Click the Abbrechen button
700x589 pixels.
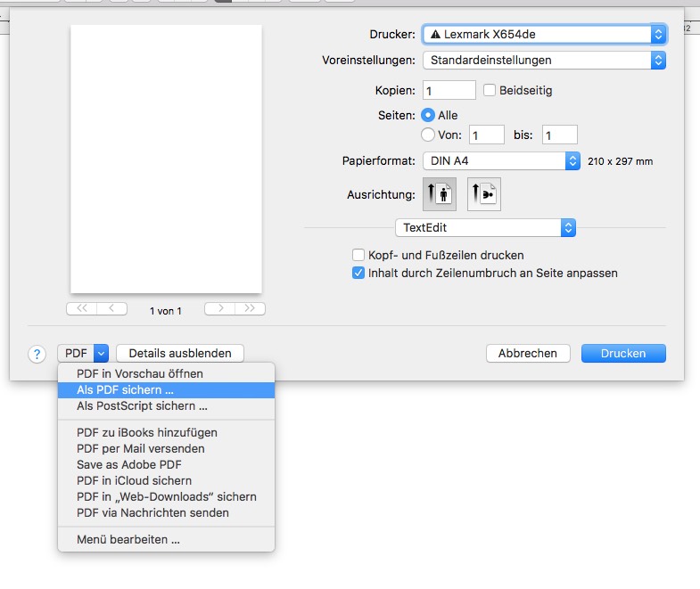(528, 354)
